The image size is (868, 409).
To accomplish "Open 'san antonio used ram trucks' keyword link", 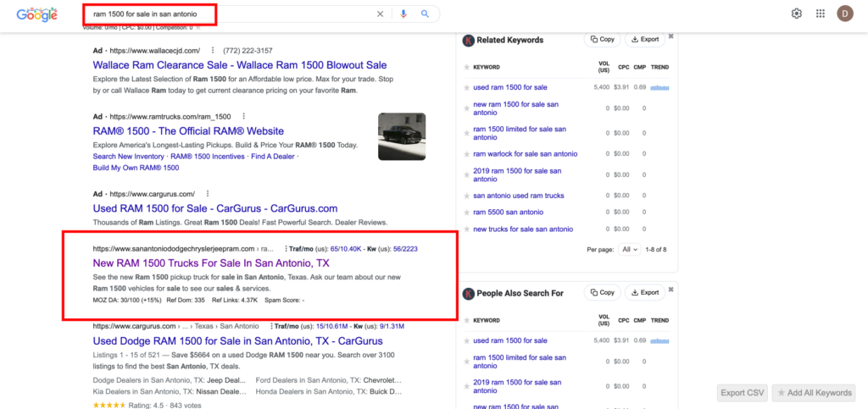I will click(x=519, y=196).
